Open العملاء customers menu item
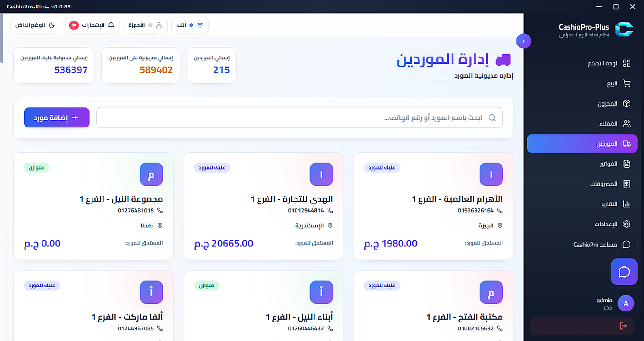644x341 pixels. click(x=582, y=123)
